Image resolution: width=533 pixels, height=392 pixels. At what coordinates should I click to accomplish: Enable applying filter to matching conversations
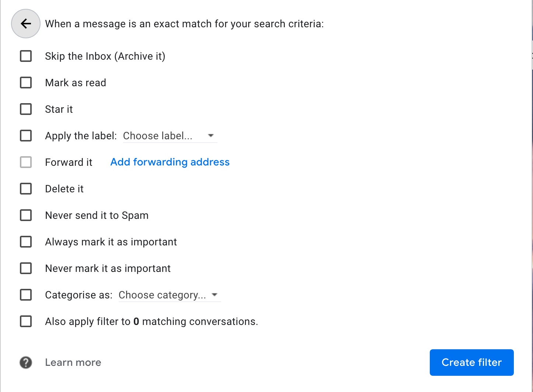[25, 321]
